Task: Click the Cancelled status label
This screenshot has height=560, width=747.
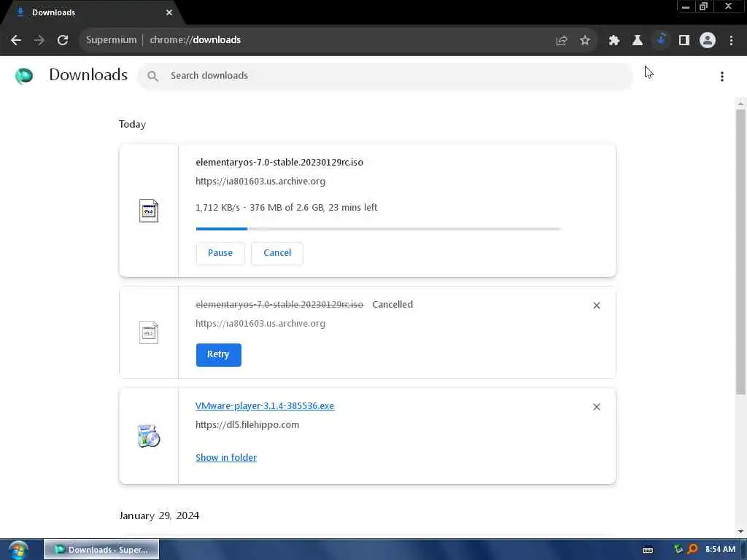Action: coord(392,304)
